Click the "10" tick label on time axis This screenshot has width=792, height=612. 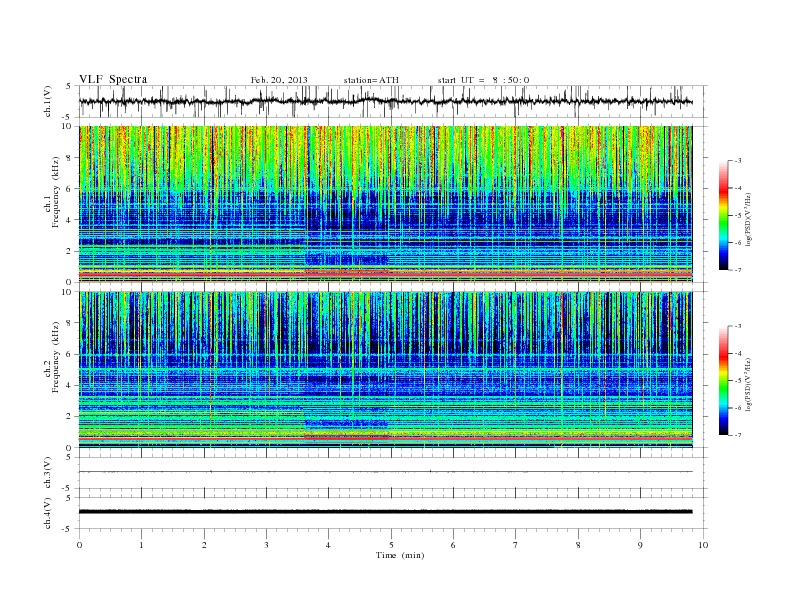(x=703, y=545)
